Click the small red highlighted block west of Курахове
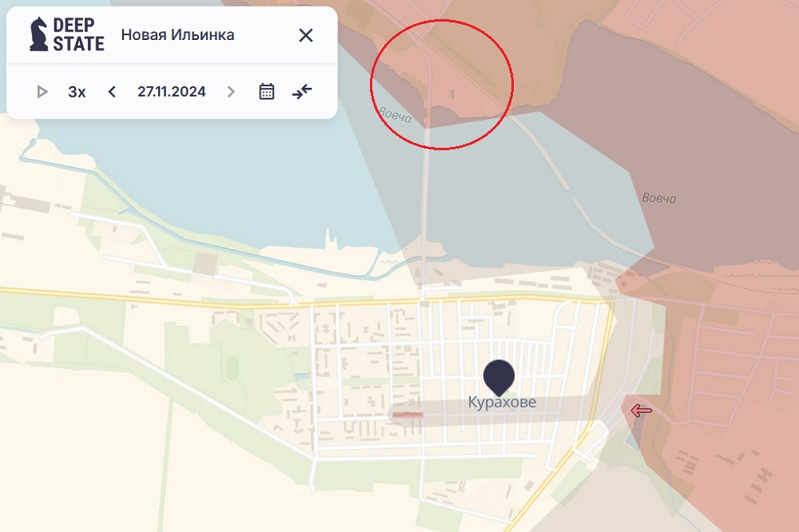 [x=408, y=414]
